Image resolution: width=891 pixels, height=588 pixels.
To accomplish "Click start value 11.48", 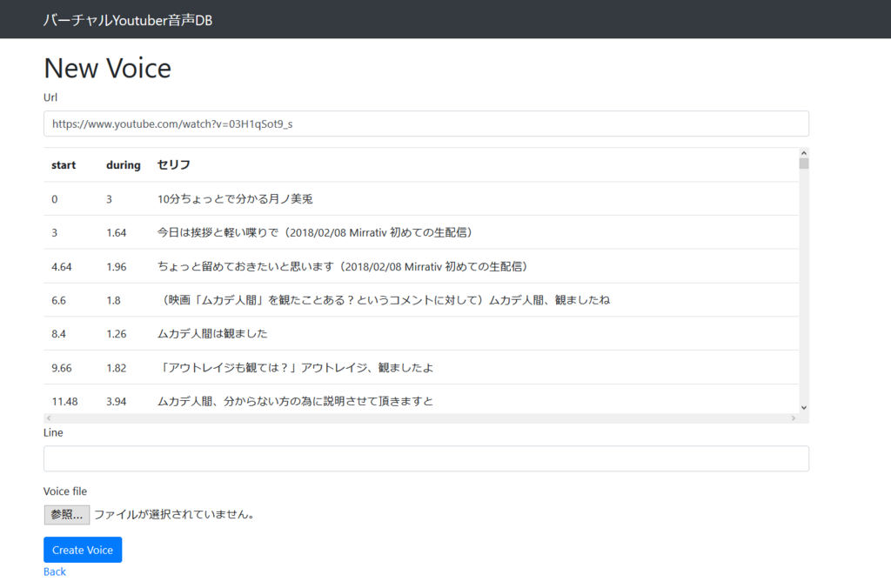I will [x=64, y=402].
